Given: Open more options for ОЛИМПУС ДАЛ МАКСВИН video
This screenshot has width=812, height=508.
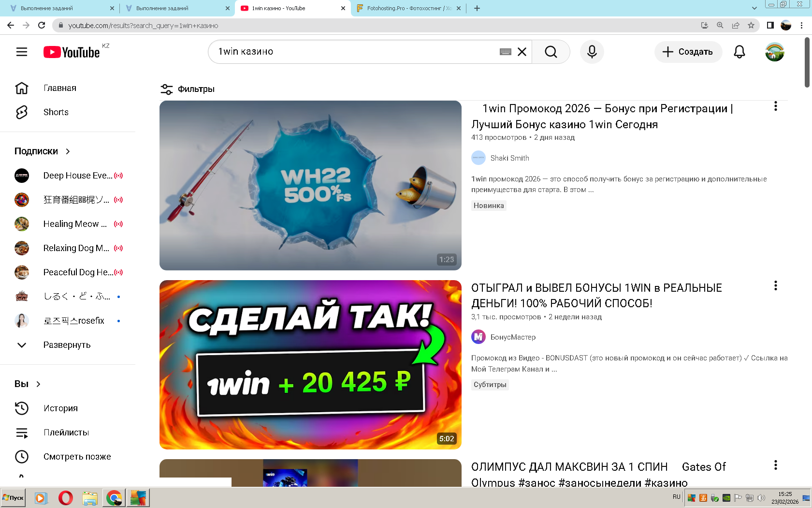Looking at the screenshot, I should pos(776,465).
